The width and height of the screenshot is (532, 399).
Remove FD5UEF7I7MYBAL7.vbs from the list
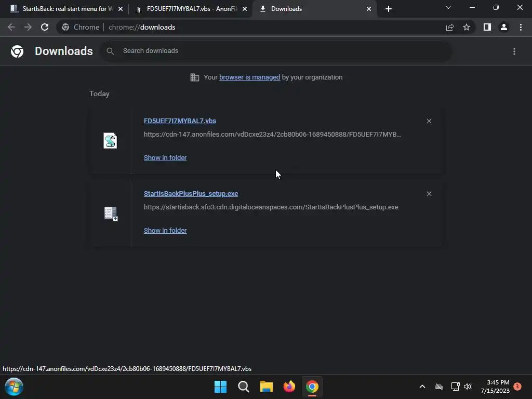click(x=429, y=121)
